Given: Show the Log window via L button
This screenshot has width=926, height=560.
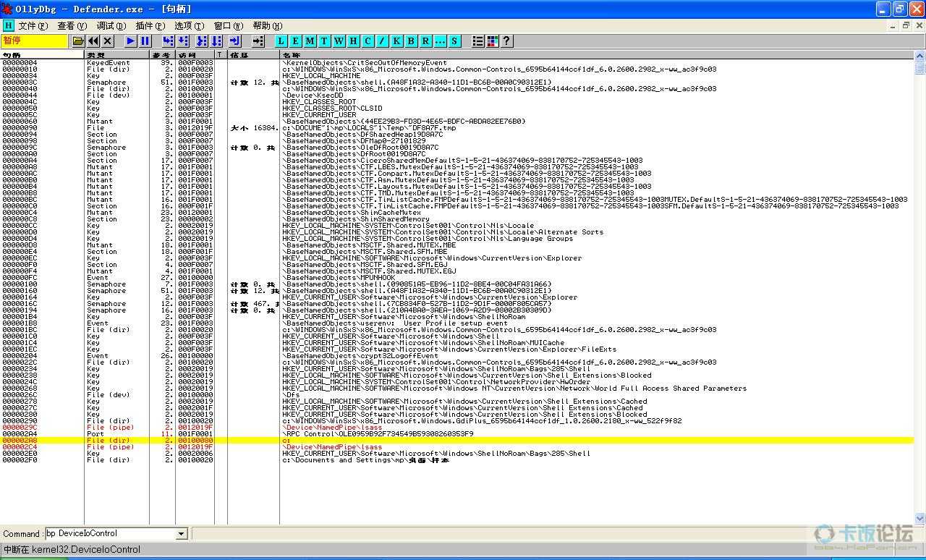Looking at the screenshot, I should click(x=281, y=41).
